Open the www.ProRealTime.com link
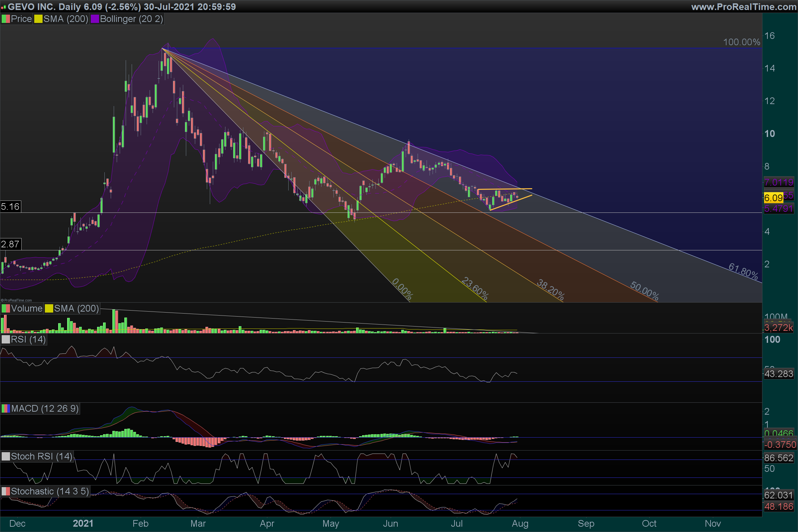The height and width of the screenshot is (532, 798). (743, 7)
